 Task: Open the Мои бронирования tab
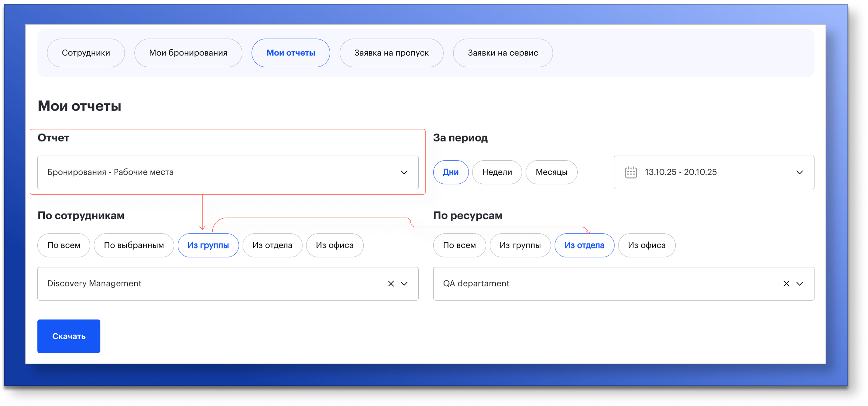point(188,53)
